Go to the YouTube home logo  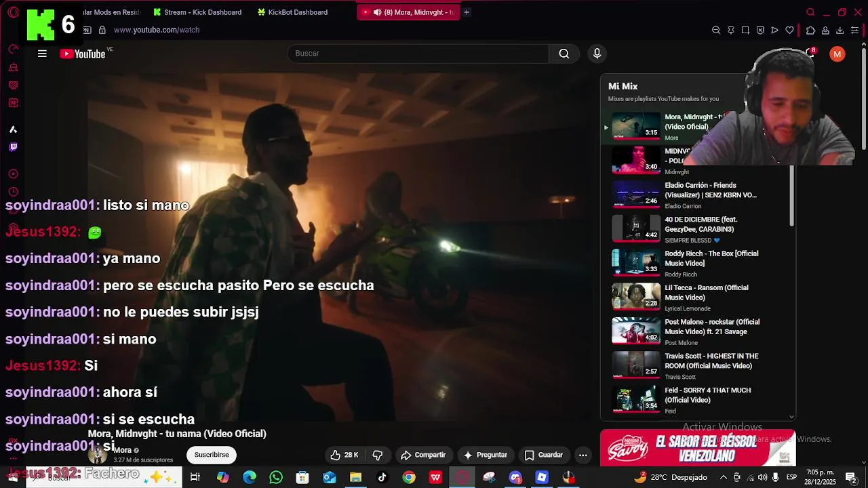pos(83,54)
